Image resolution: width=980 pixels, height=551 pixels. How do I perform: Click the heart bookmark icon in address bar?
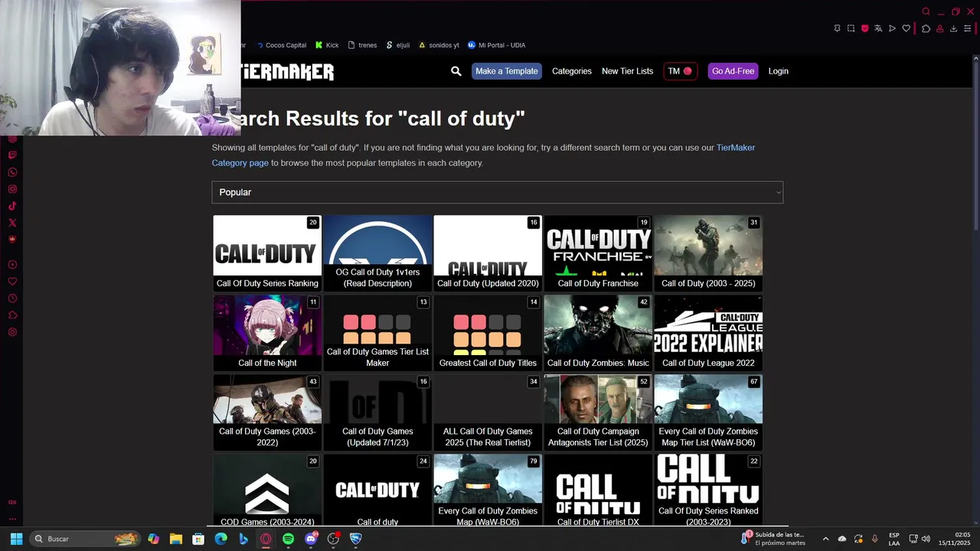tap(906, 28)
